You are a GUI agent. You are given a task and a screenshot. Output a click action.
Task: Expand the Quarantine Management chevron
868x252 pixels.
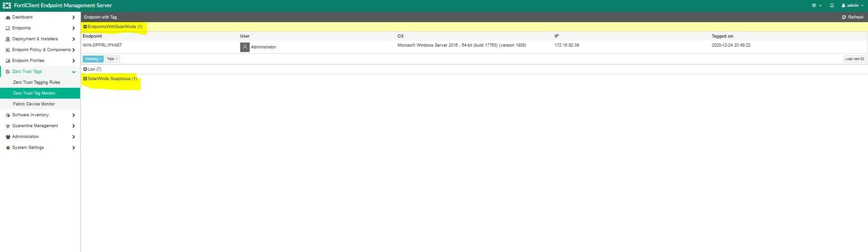point(74,126)
